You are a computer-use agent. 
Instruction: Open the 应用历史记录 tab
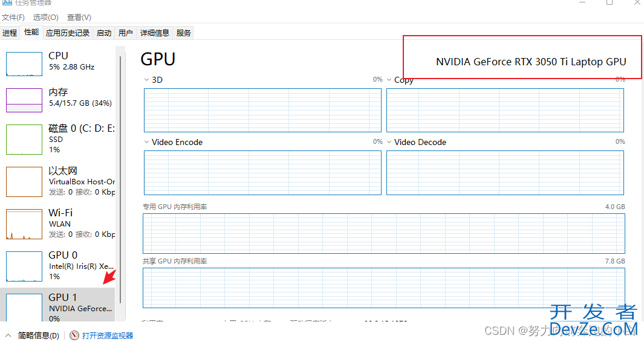tap(68, 33)
